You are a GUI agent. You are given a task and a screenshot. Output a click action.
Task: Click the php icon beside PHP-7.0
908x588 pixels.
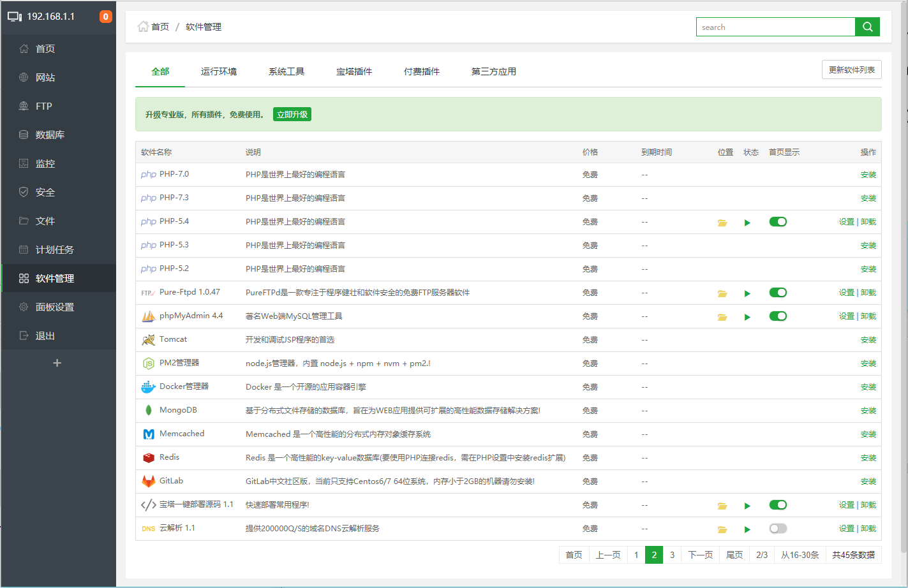click(148, 174)
